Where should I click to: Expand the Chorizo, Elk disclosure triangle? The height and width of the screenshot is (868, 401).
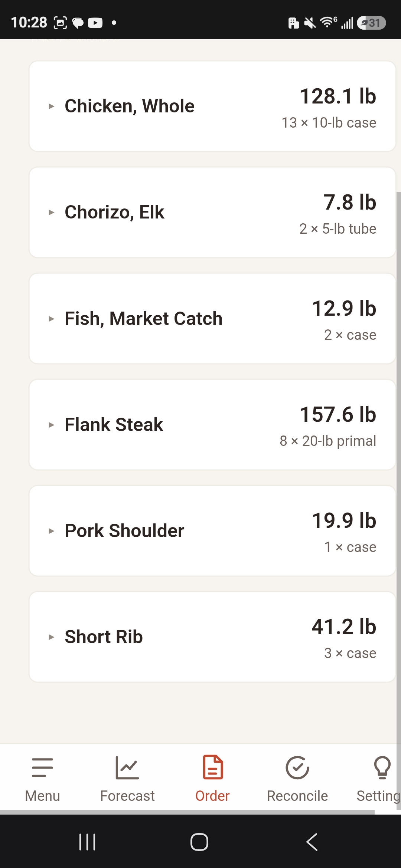tap(52, 213)
